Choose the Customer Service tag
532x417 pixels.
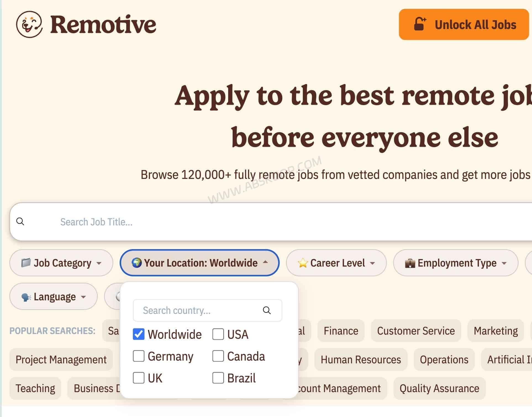point(416,331)
